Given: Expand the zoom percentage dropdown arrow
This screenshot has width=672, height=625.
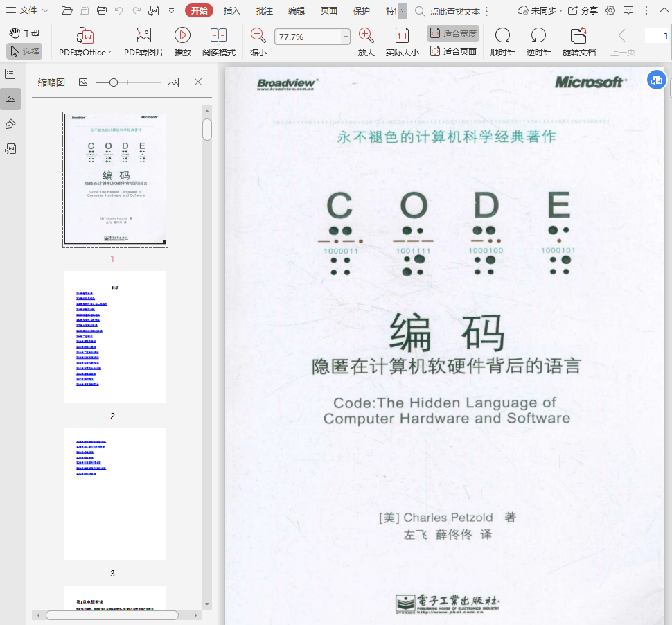Looking at the screenshot, I should pos(346,37).
